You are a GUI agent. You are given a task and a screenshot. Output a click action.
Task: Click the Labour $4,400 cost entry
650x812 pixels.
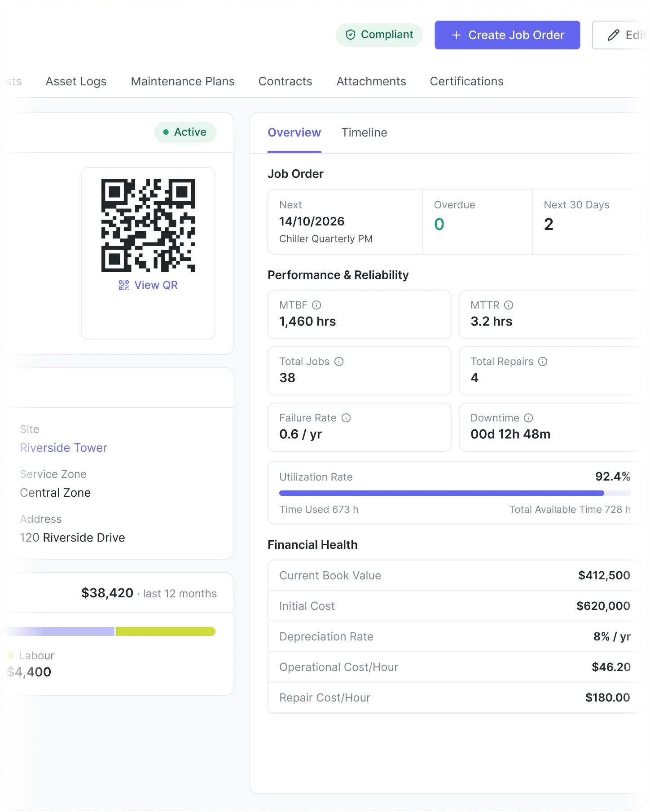coord(30,664)
